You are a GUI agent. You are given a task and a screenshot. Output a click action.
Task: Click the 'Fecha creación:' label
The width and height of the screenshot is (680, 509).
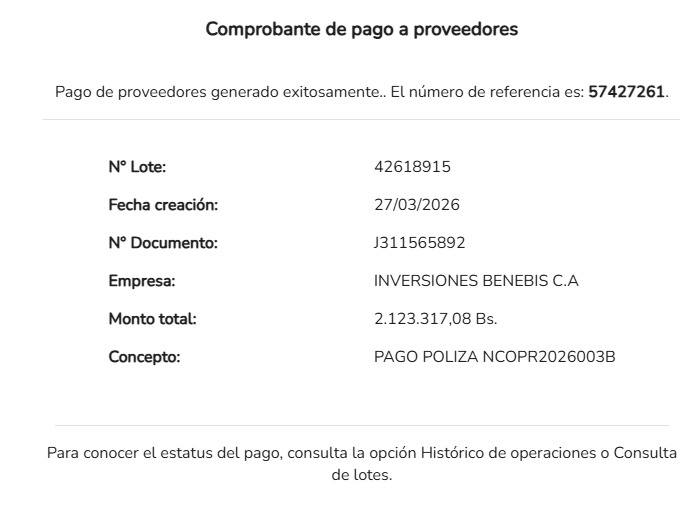click(163, 205)
